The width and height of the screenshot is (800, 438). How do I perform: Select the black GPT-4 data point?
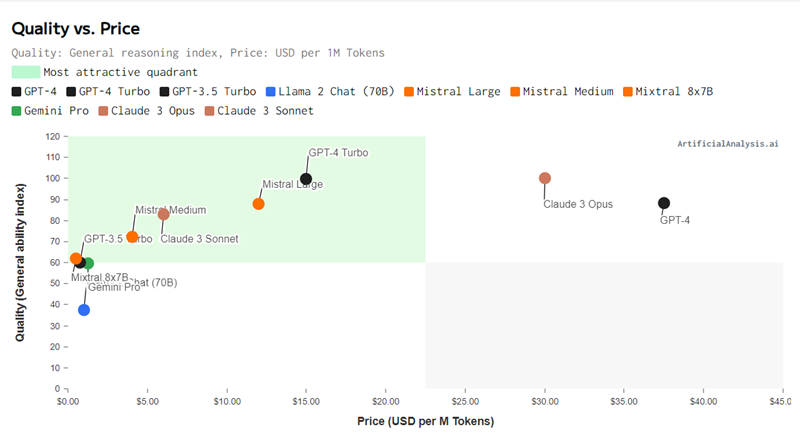pos(664,203)
